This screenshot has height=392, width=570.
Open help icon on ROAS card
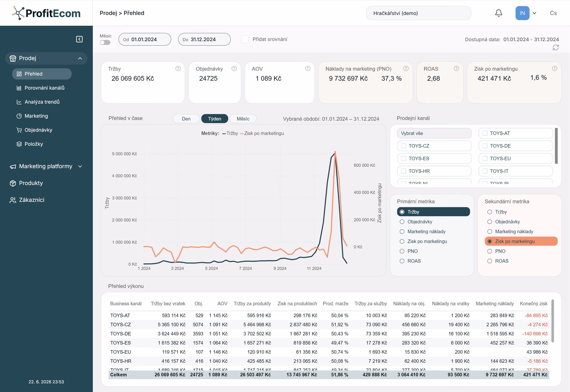coord(456,69)
